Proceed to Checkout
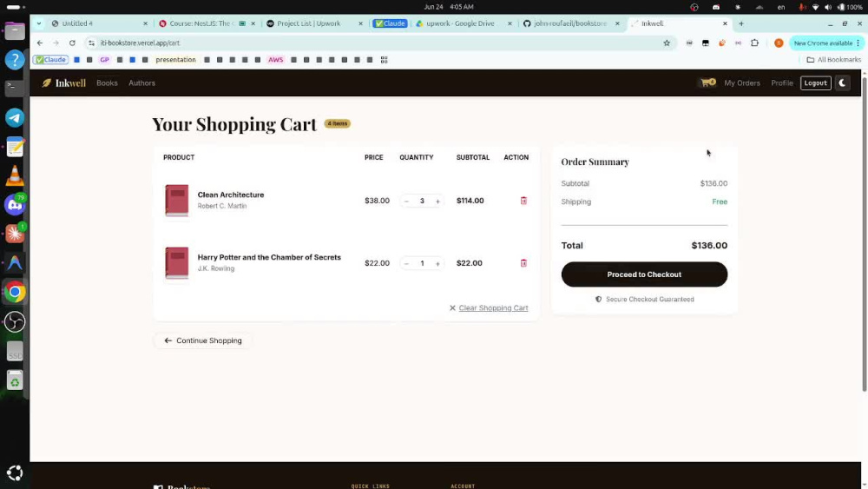Viewport: 868px width, 489px height. pos(644,274)
